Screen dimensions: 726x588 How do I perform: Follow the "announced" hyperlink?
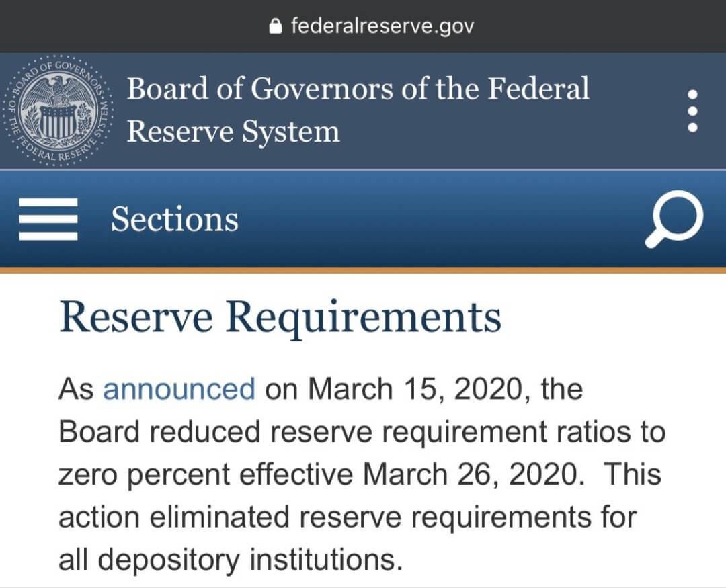tap(179, 388)
